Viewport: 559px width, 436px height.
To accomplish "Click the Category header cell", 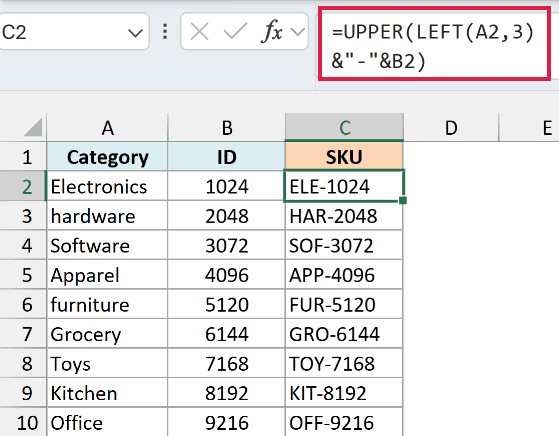I will pyautogui.click(x=107, y=157).
